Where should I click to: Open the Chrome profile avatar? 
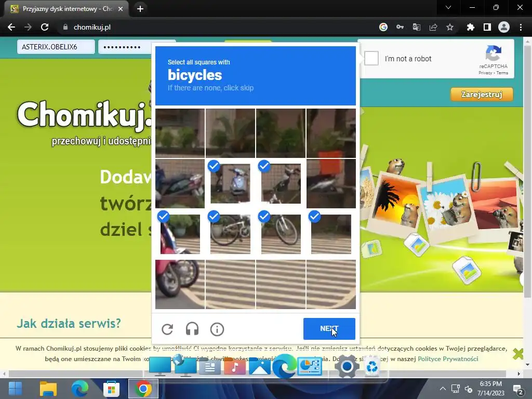504,27
